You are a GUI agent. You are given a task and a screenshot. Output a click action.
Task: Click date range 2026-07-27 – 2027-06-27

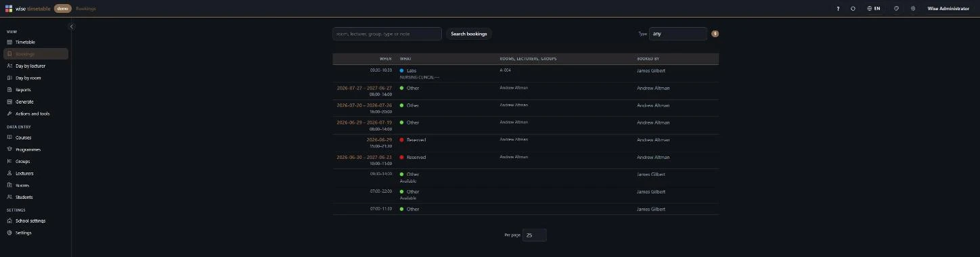(364, 88)
